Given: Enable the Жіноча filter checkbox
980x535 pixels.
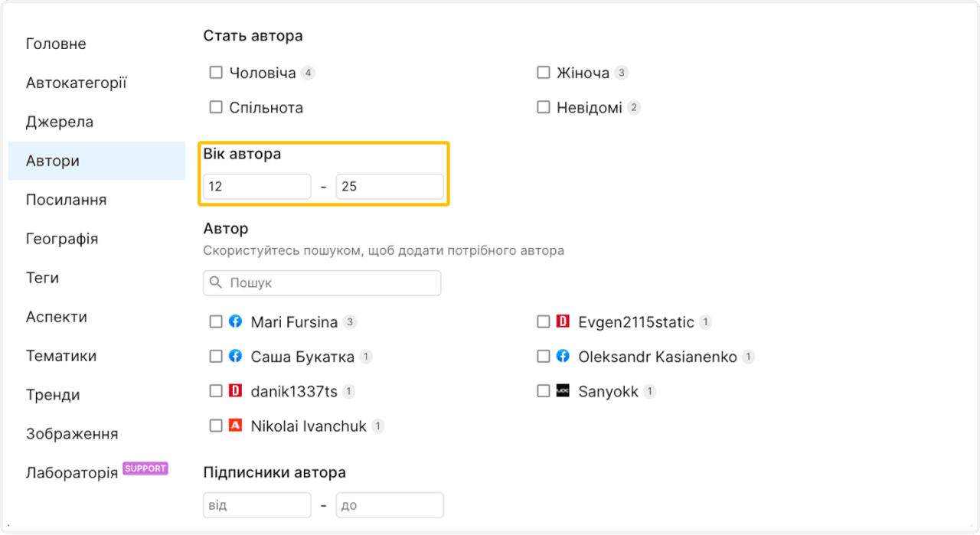Looking at the screenshot, I should click(544, 72).
